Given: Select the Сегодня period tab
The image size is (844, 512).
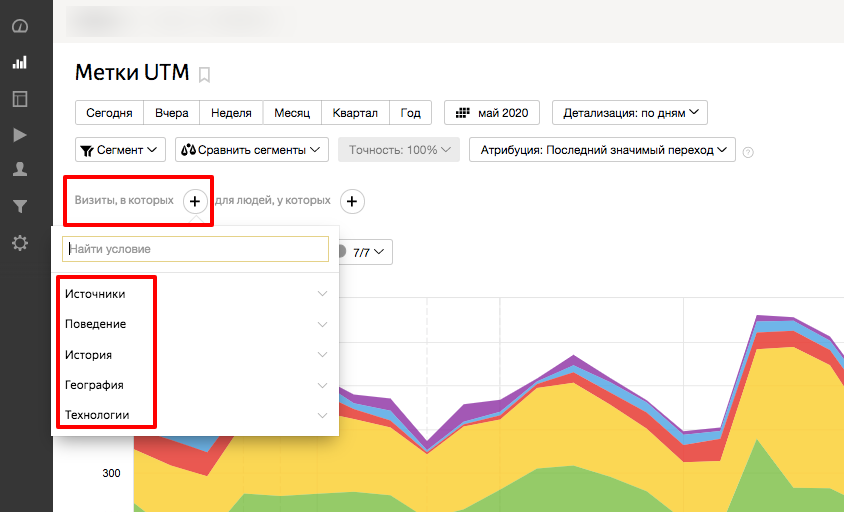Looking at the screenshot, I should (109, 113).
